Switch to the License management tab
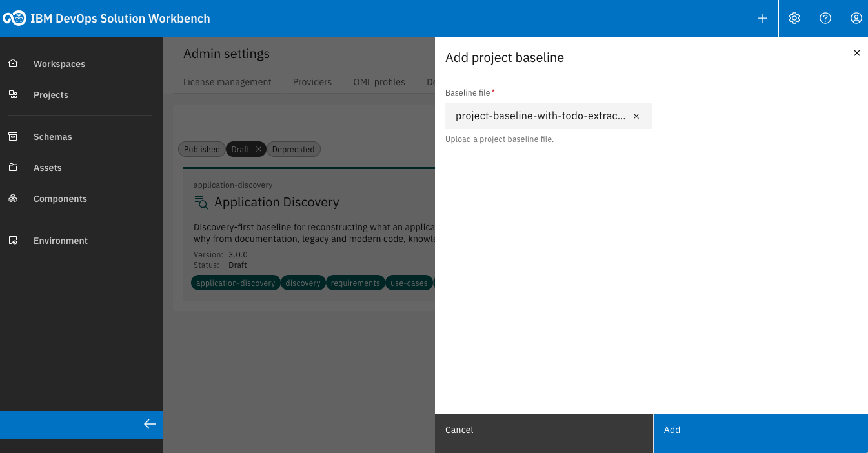Screen dimensions: 868x453 (x=227, y=82)
